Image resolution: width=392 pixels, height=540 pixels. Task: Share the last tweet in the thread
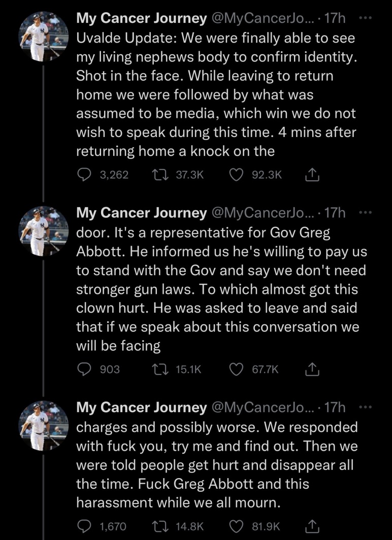(x=312, y=526)
